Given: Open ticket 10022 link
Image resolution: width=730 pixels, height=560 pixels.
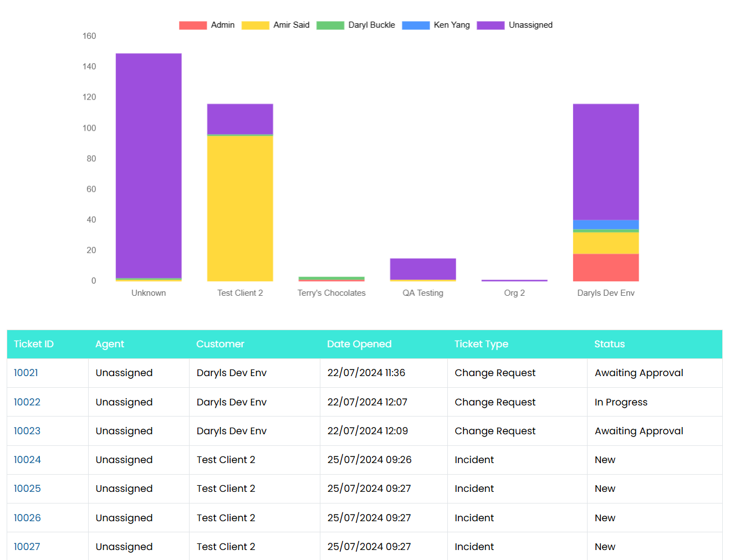Looking at the screenshot, I should point(27,402).
